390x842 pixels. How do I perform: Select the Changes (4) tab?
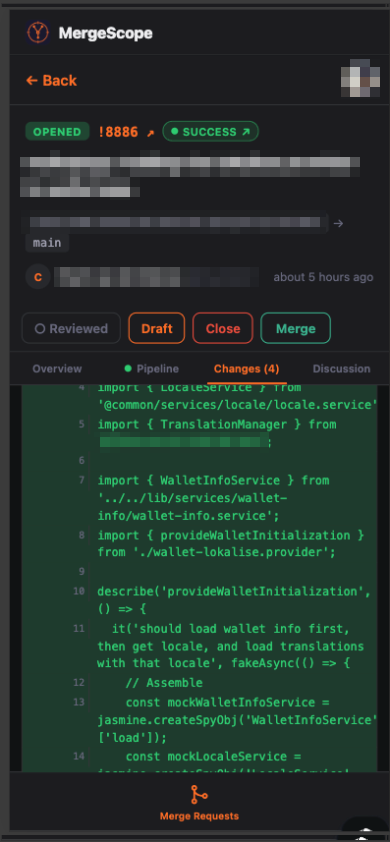tap(247, 369)
